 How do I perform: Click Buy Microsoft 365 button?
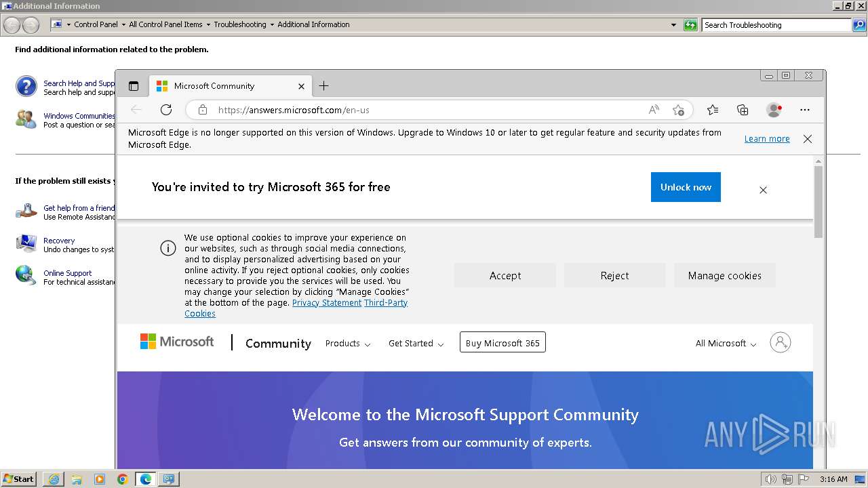[x=502, y=343]
